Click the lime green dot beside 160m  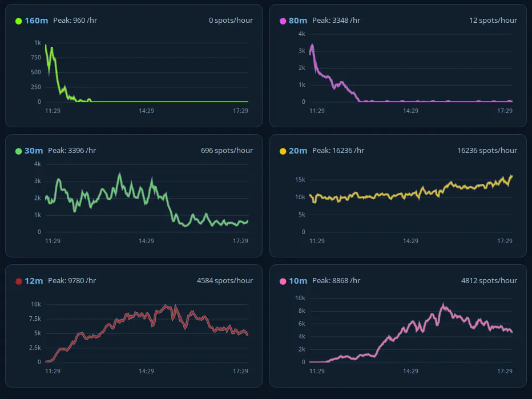coord(19,21)
